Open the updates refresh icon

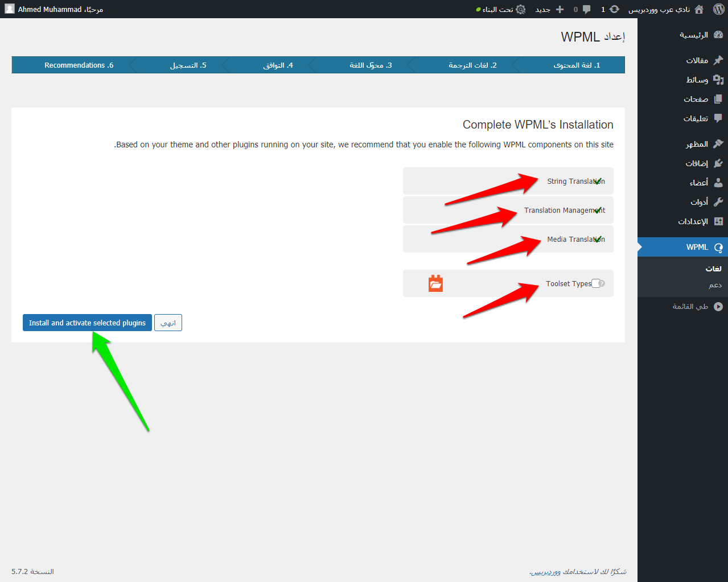614,9
